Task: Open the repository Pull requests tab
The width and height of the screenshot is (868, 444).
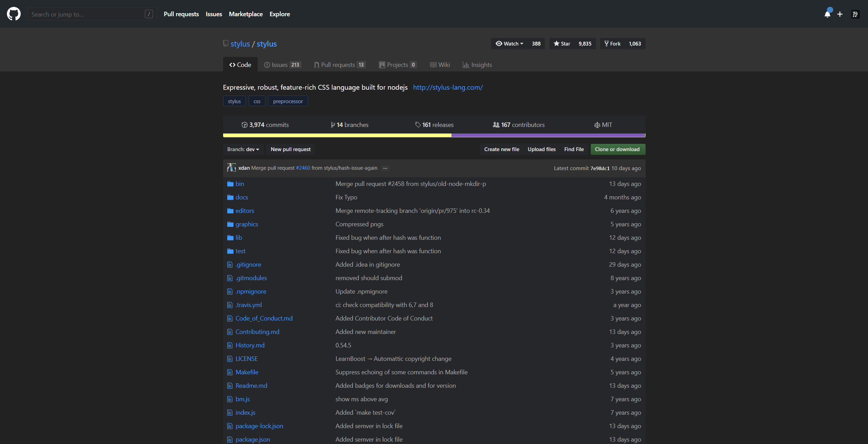Action: [x=340, y=65]
